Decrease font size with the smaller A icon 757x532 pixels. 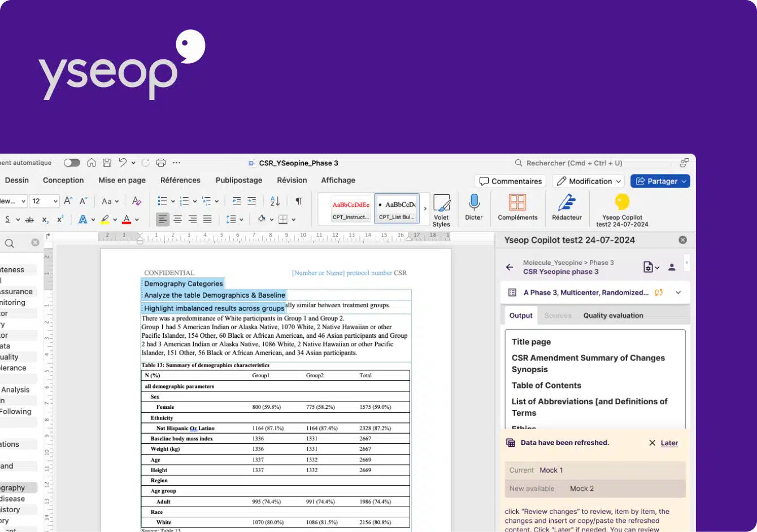click(x=83, y=201)
